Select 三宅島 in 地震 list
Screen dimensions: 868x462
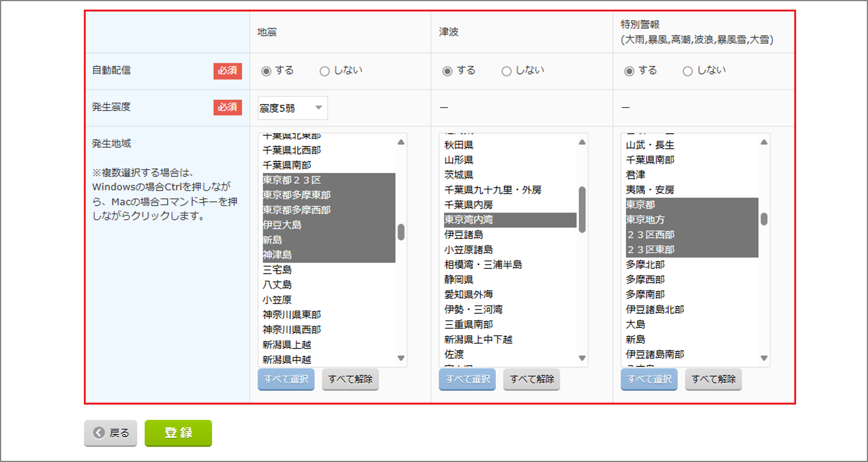point(329,270)
